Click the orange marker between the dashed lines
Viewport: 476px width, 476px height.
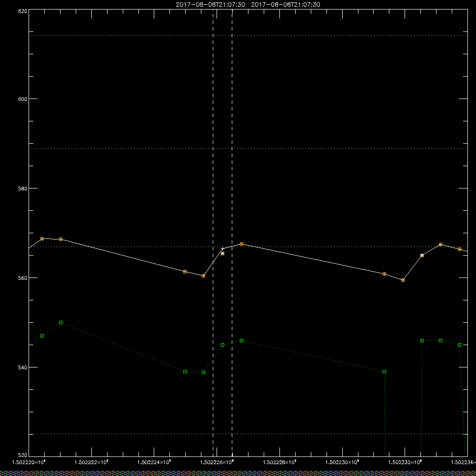pyautogui.click(x=222, y=254)
